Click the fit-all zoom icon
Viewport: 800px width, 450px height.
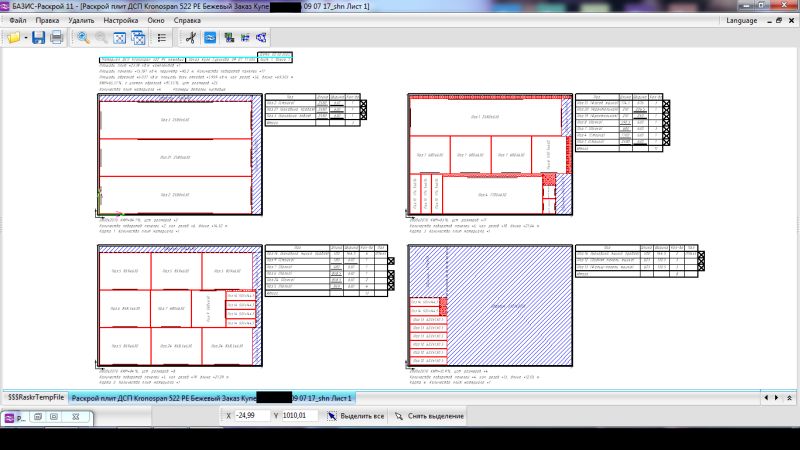pyautogui.click(x=119, y=38)
